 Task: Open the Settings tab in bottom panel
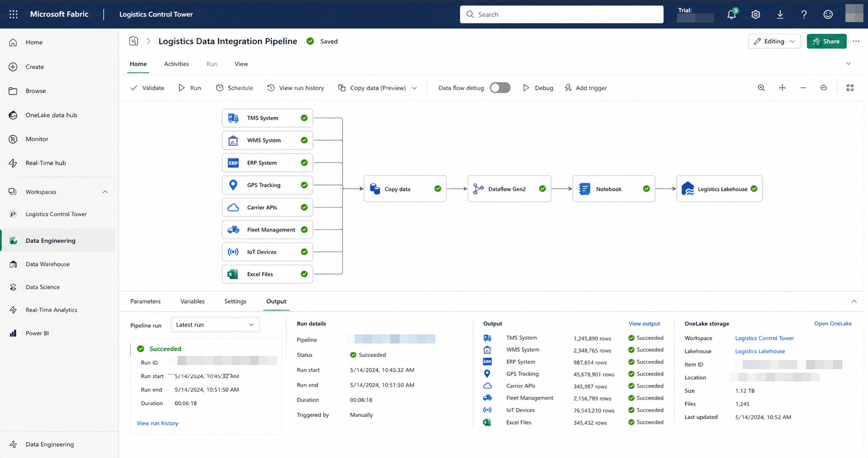point(235,301)
